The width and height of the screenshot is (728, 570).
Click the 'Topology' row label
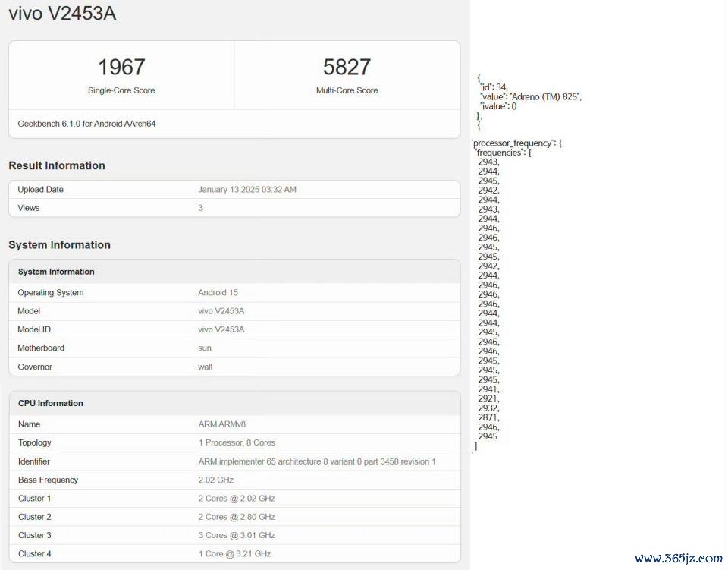coord(35,442)
